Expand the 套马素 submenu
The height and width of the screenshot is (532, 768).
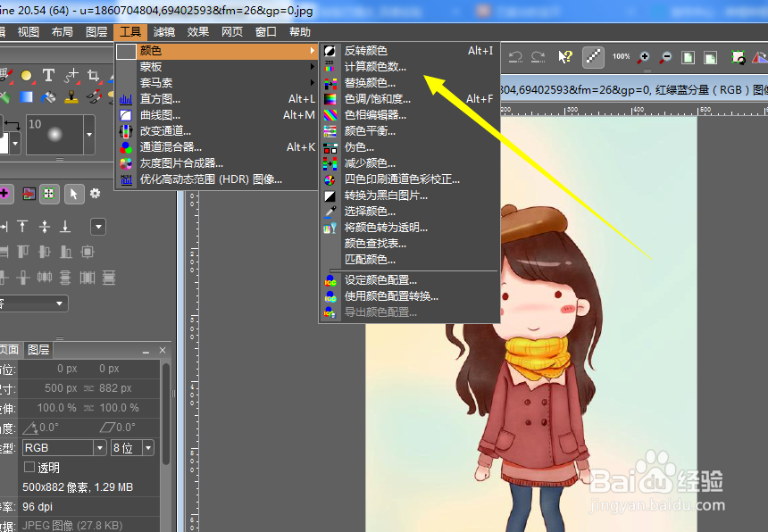(x=217, y=83)
